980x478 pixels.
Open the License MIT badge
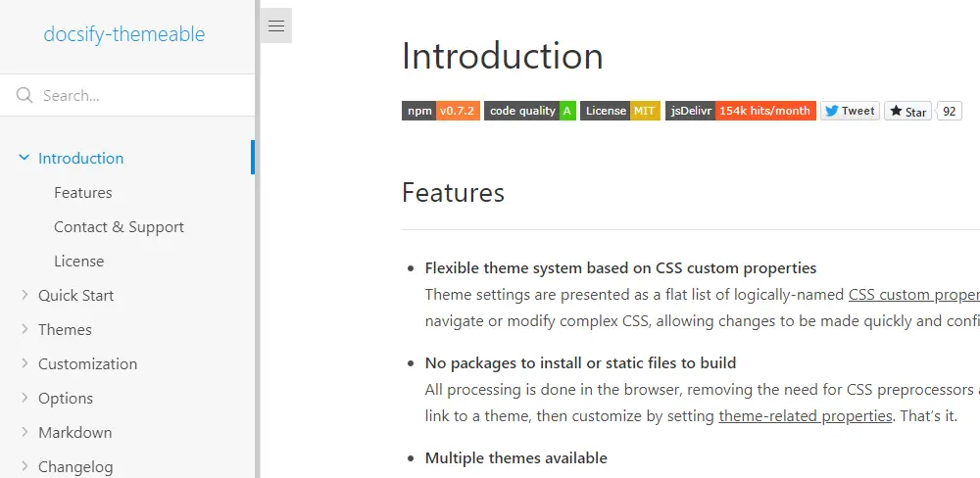pos(620,111)
